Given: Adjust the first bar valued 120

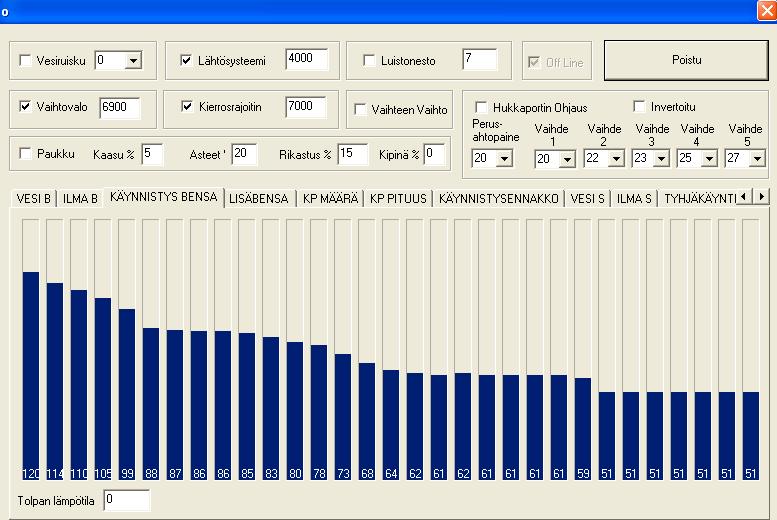Looking at the screenshot, I should pyautogui.click(x=31, y=349).
